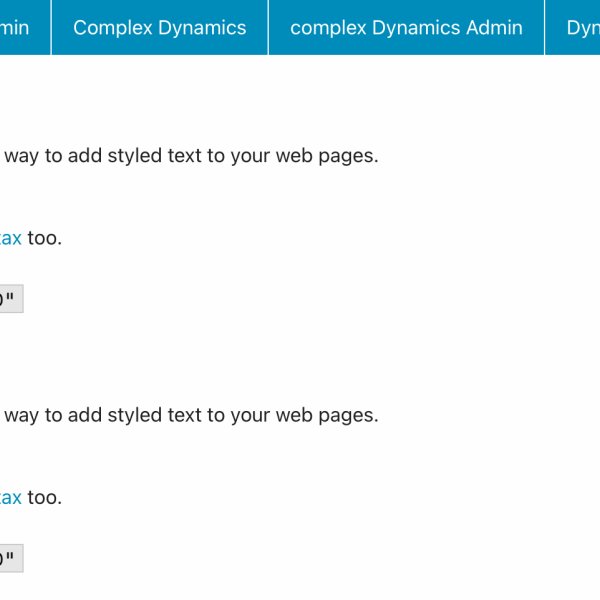The width and height of the screenshot is (600, 600).
Task: Click the word "too." after the first link
Action: 44,238
